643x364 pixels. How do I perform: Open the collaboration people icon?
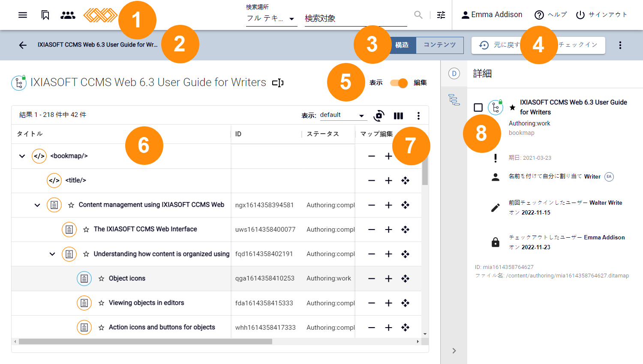coord(68,15)
